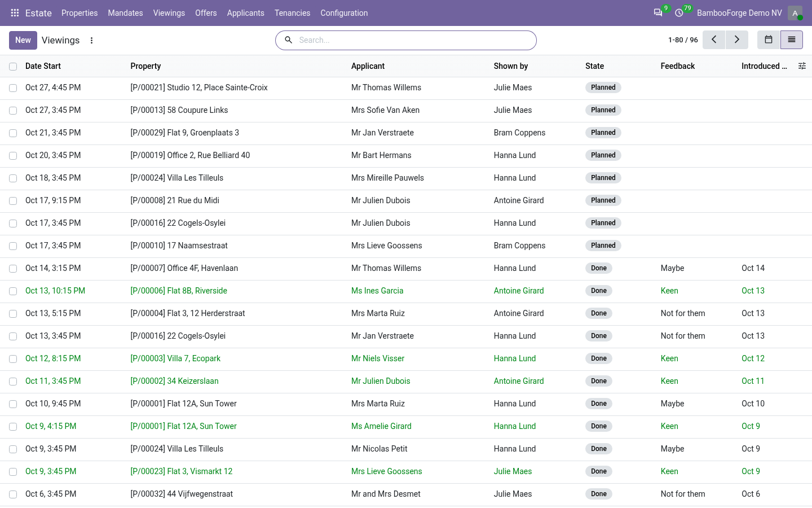Create a New viewing
812x508 pixels.
coord(23,40)
